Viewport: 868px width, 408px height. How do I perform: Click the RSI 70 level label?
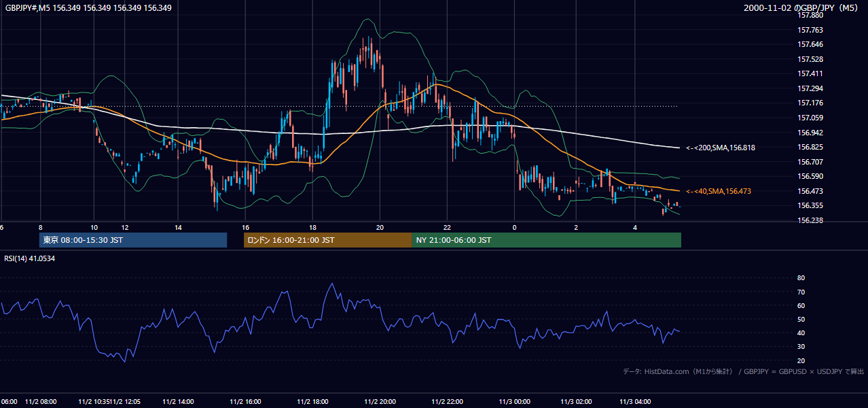(801, 292)
